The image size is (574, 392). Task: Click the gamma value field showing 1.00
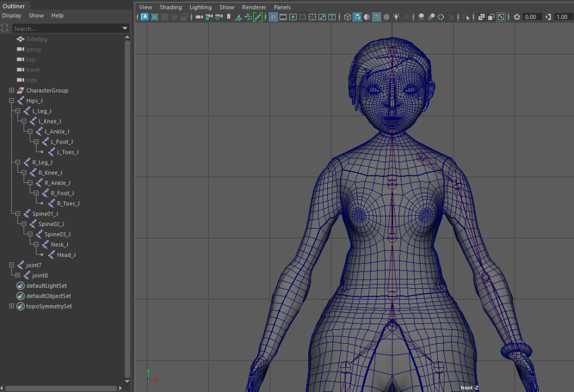562,17
